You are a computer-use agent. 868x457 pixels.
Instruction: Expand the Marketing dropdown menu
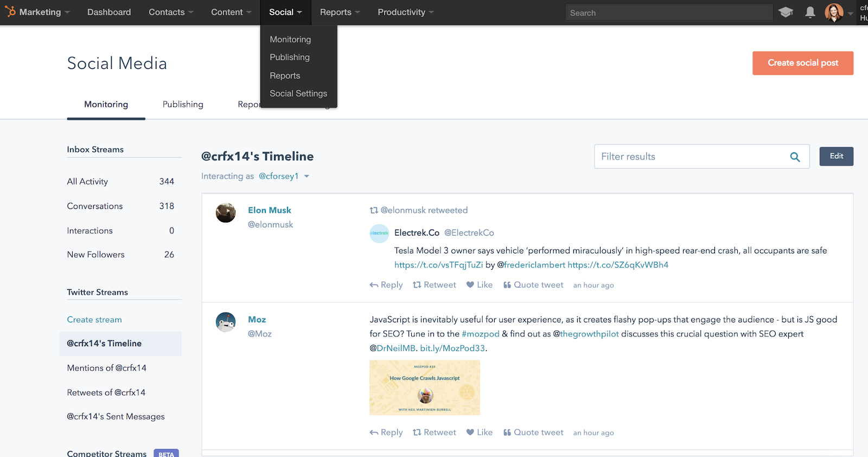pyautogui.click(x=44, y=12)
